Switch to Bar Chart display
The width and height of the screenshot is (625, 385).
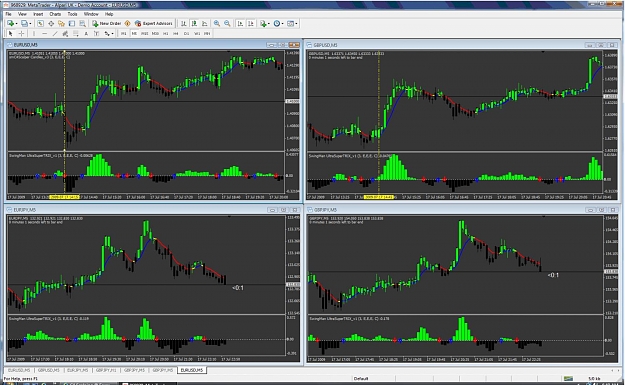tap(184, 24)
